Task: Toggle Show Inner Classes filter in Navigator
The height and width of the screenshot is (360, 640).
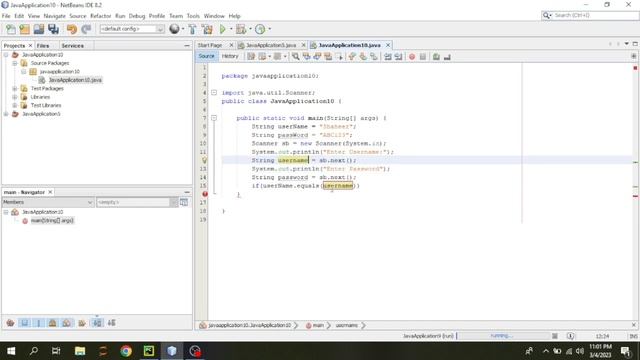Action: pyautogui.click(x=67, y=323)
